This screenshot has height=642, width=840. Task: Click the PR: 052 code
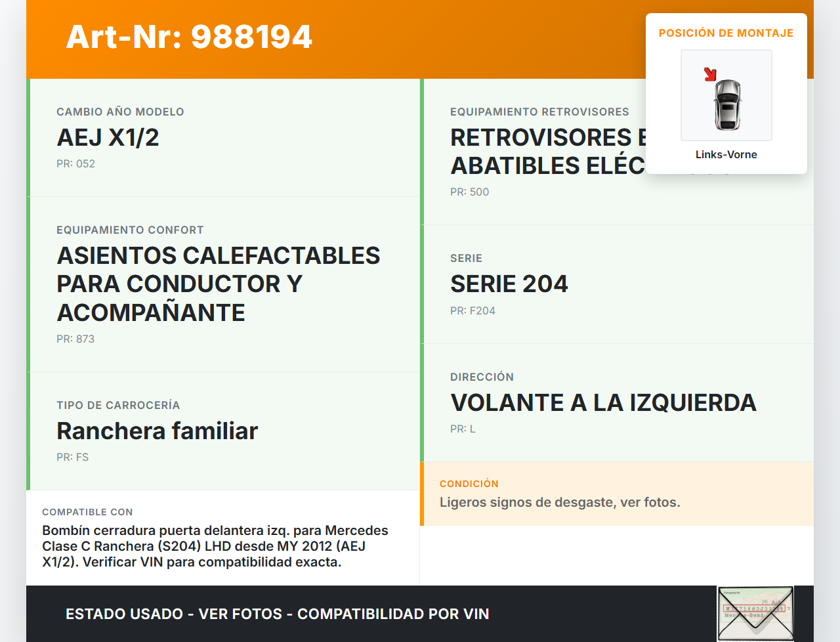point(75,163)
